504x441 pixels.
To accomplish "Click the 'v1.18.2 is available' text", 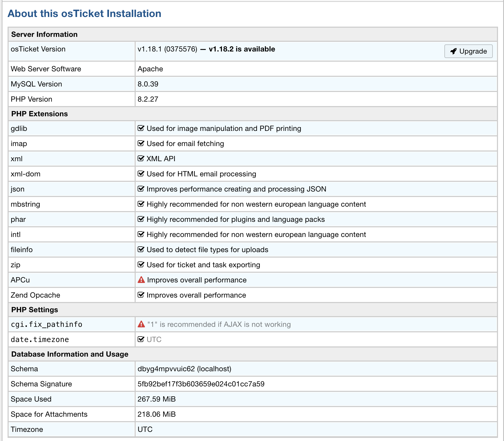I will (x=242, y=49).
